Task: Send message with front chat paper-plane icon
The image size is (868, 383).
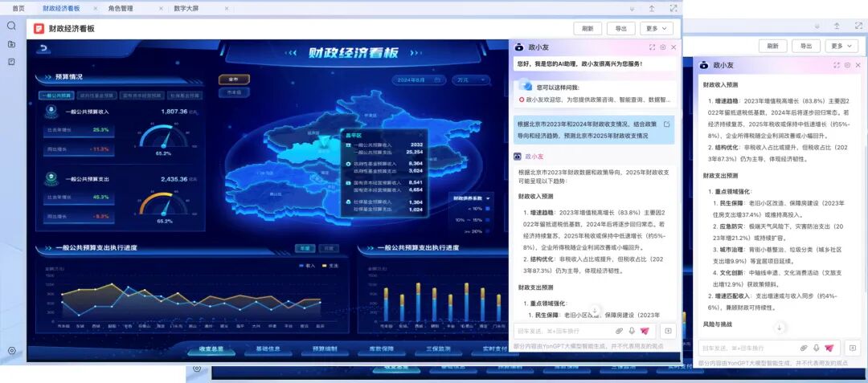Action: [x=645, y=331]
